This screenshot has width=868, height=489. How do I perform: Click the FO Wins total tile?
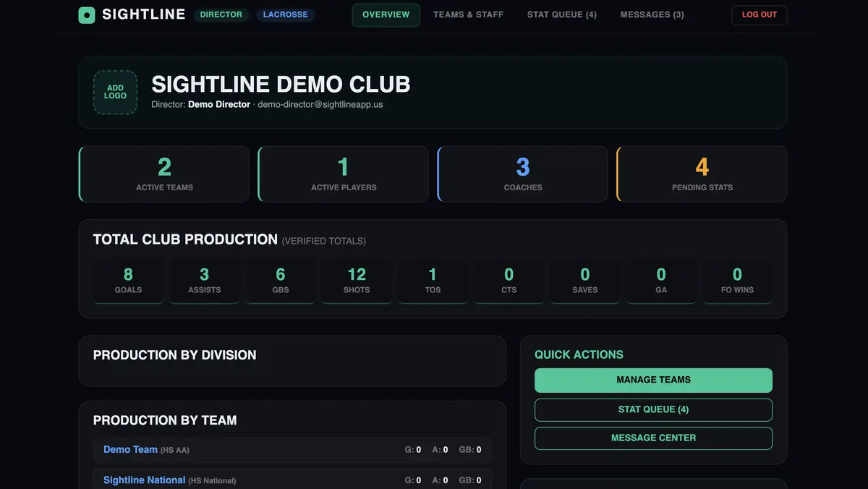(x=738, y=281)
